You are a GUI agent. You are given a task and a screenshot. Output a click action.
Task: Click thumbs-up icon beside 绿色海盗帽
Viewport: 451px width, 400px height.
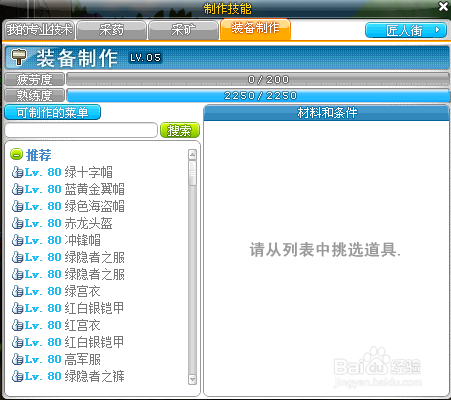[17, 206]
